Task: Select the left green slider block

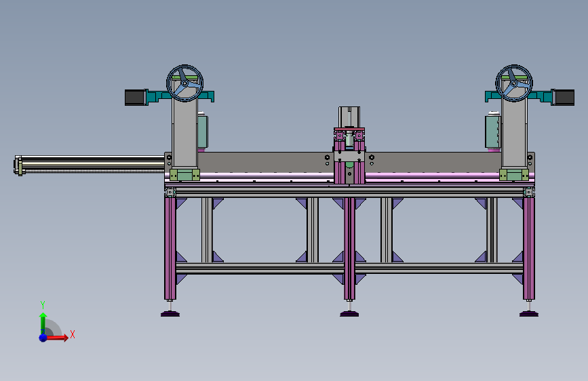Action: (184, 175)
